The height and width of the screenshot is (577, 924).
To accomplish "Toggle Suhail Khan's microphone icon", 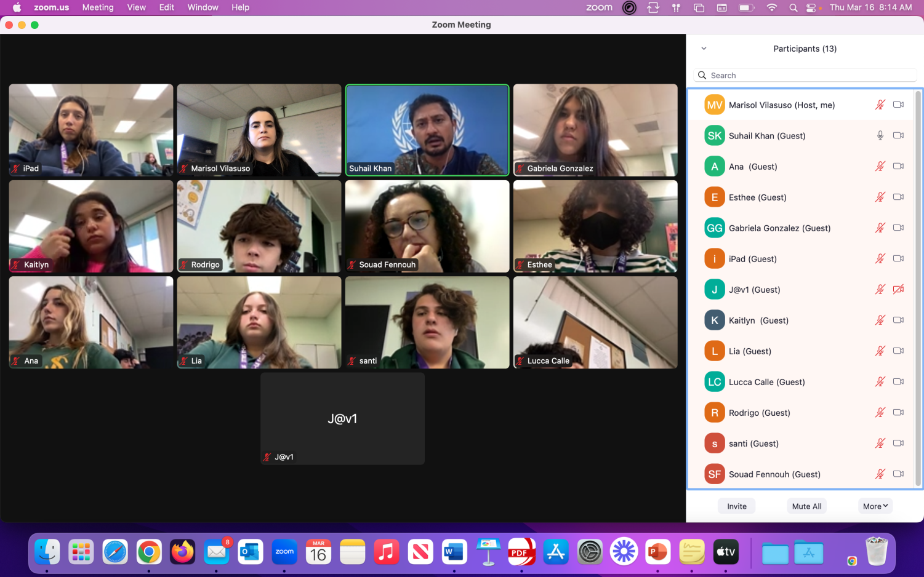I will point(880,135).
